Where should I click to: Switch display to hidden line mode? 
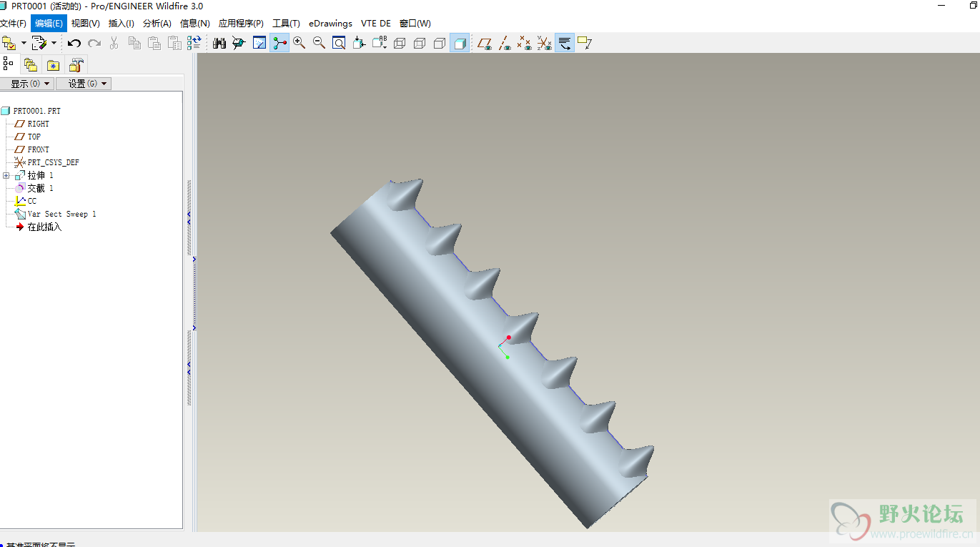tap(420, 44)
